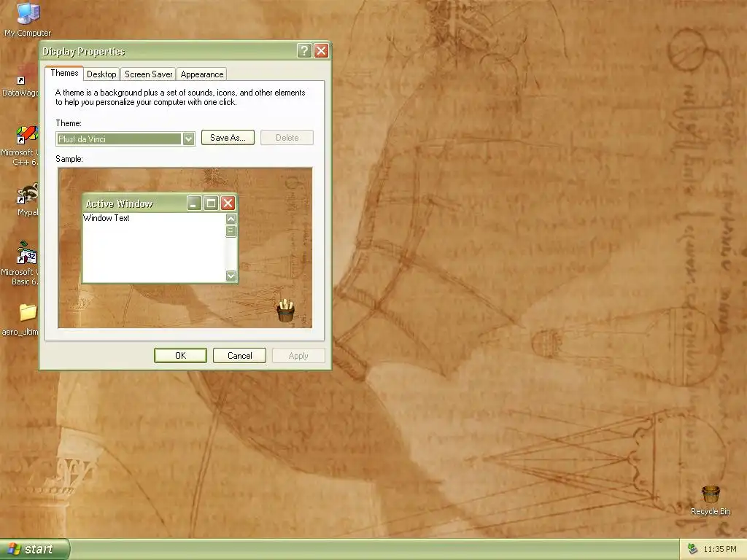Screen dimensions: 747x560
Task: Click the sample Active Window preview title
Action: (119, 204)
